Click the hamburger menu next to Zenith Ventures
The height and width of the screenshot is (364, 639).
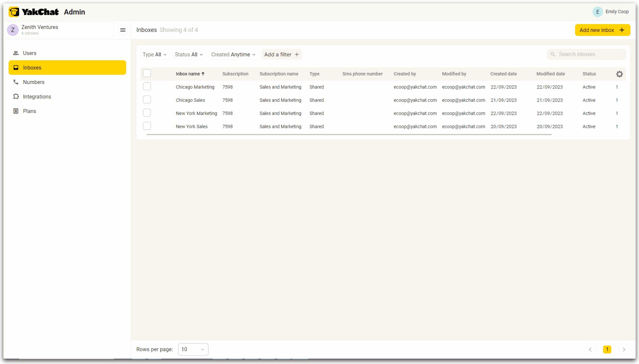coord(123,30)
